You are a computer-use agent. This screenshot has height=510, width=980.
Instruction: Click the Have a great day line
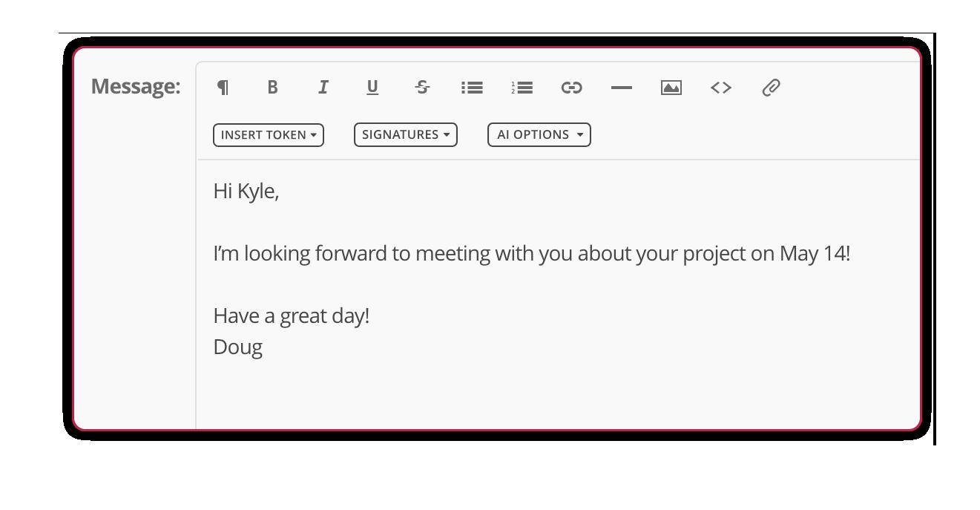[291, 316]
